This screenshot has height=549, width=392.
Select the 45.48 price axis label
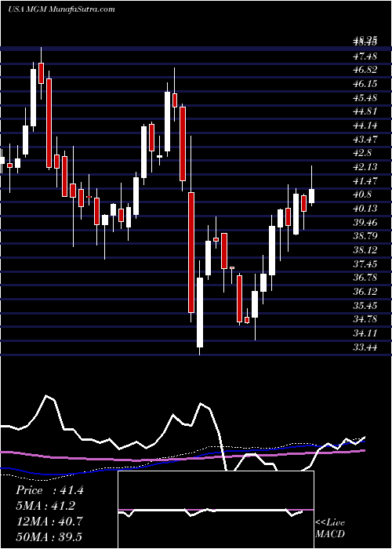365,98
